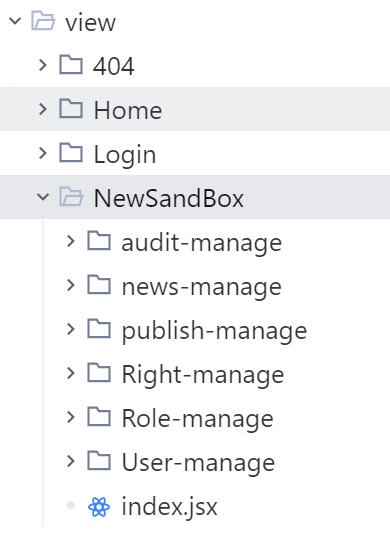Click the folder icon beside news-manage
The width and height of the screenshot is (390, 535).
[x=99, y=285]
